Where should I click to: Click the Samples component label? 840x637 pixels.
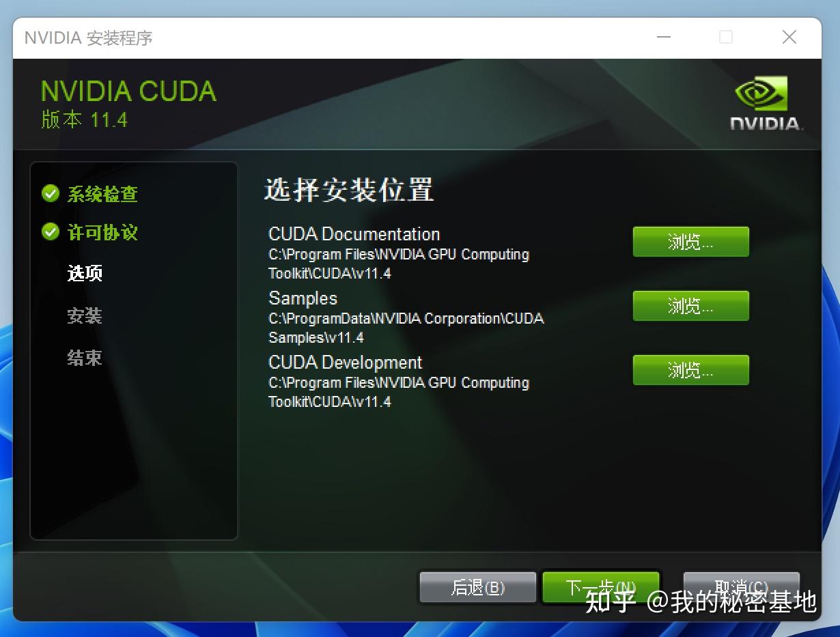[303, 298]
